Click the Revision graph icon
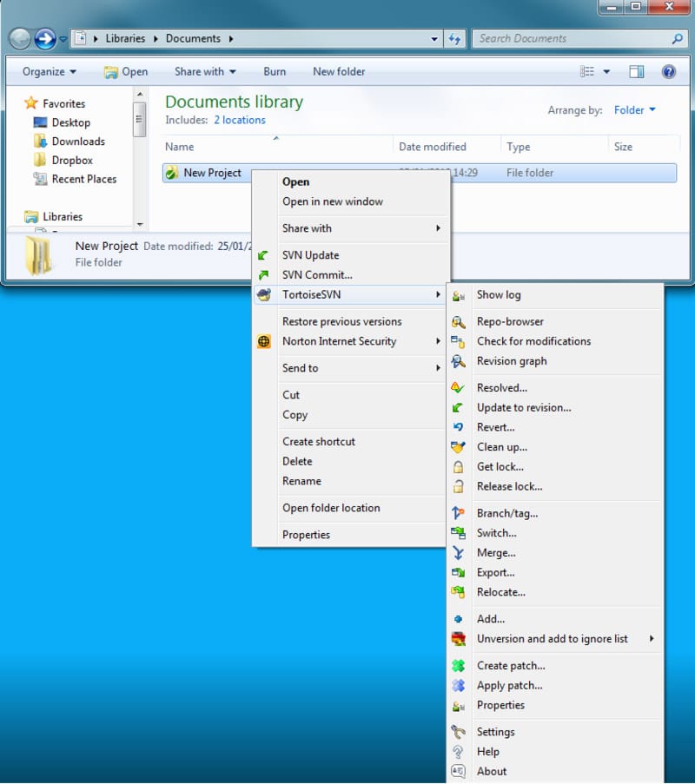This screenshot has width=695, height=784. (x=459, y=361)
